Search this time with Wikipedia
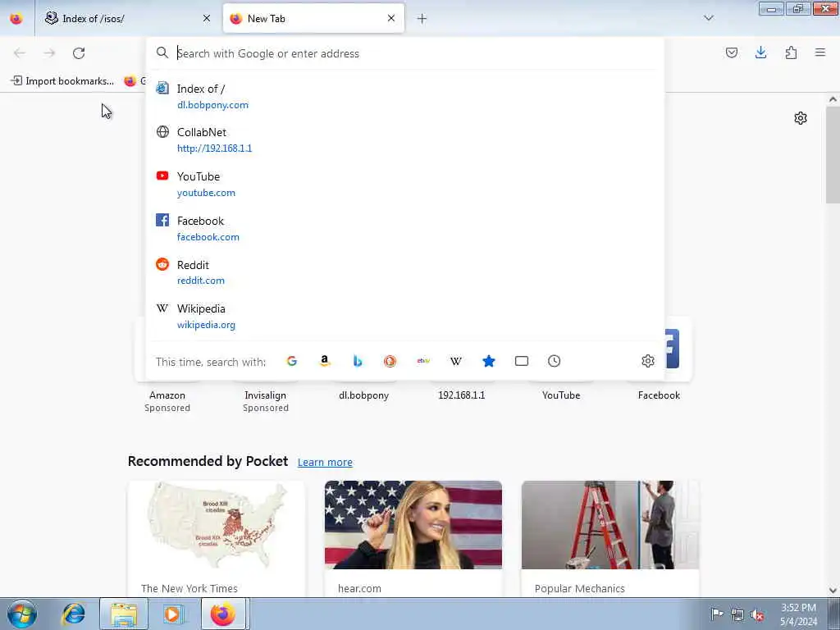 pos(456,361)
